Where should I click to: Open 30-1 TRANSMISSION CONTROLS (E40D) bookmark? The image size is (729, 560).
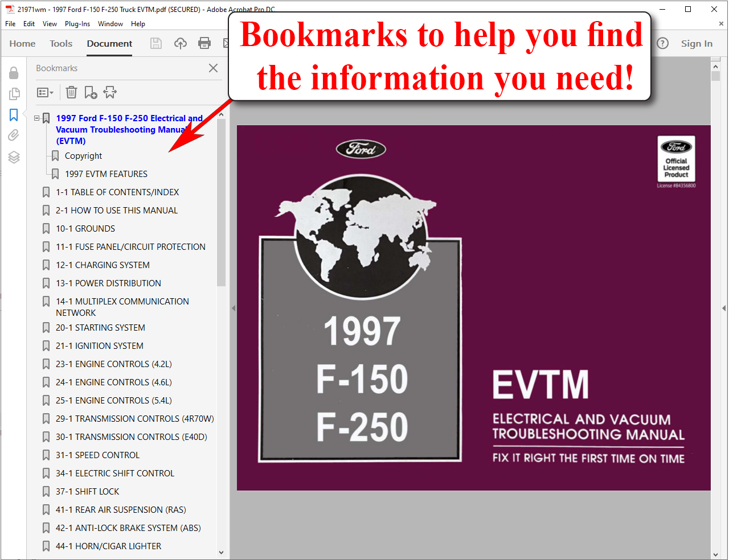(132, 437)
